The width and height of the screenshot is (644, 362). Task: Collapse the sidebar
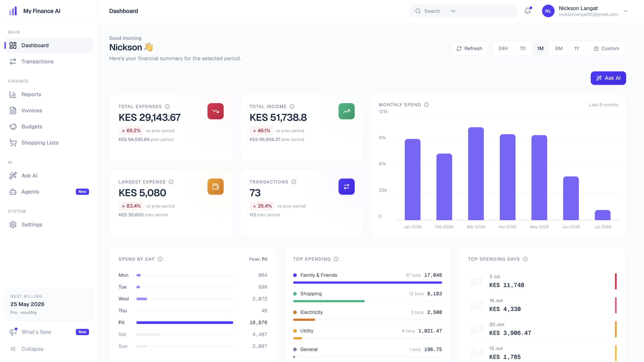point(27,349)
